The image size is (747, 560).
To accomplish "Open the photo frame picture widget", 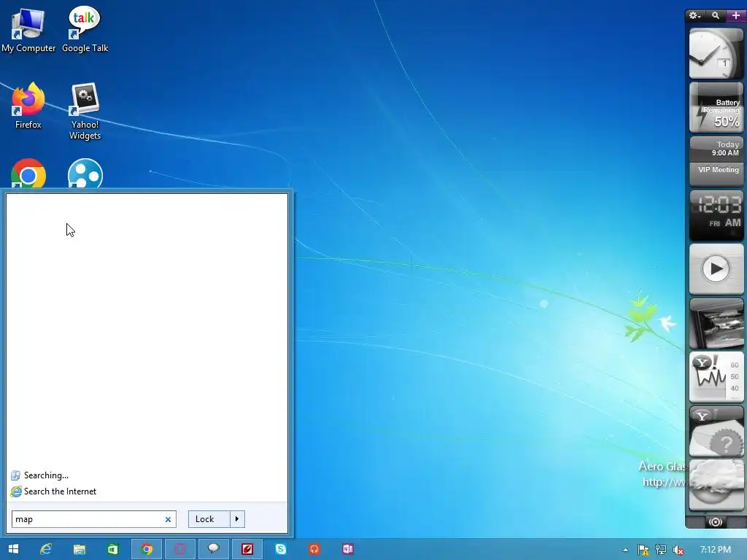I will point(716,323).
